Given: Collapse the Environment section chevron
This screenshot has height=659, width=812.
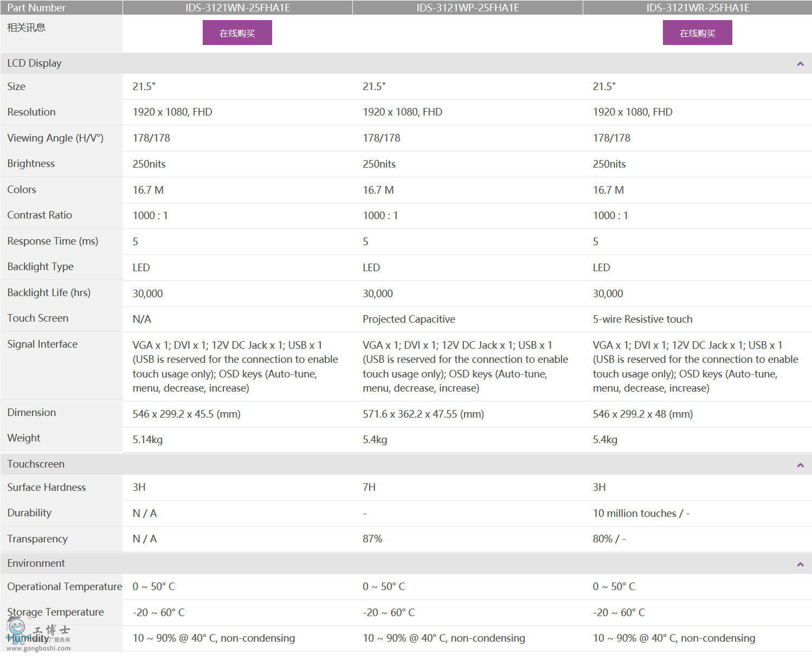Looking at the screenshot, I should [800, 564].
